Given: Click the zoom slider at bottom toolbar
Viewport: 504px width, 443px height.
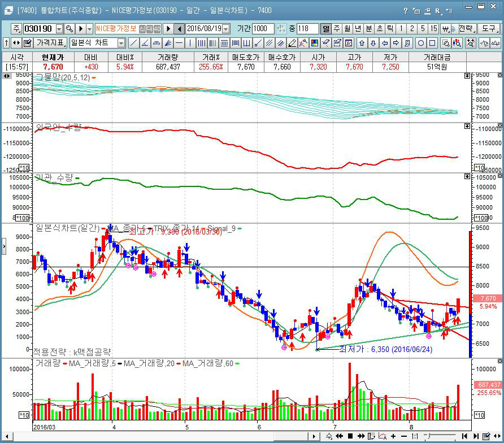Looking at the screenshot, I should (441, 436).
